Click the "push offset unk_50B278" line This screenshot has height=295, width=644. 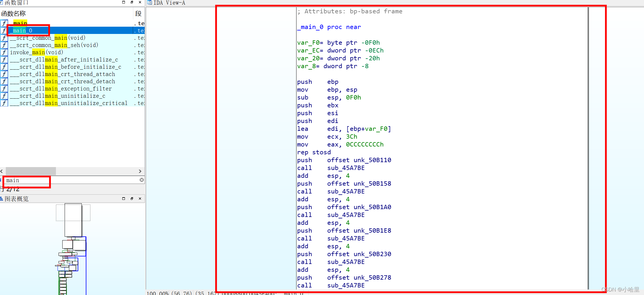click(x=344, y=278)
